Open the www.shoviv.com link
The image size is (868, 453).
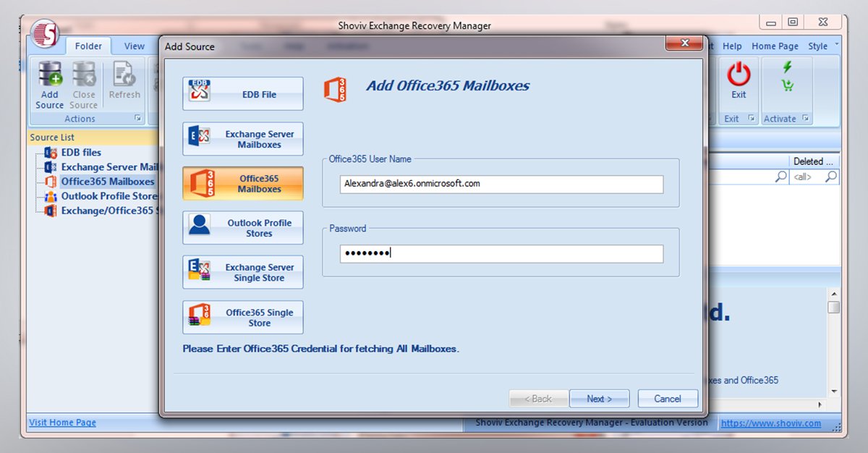click(771, 423)
